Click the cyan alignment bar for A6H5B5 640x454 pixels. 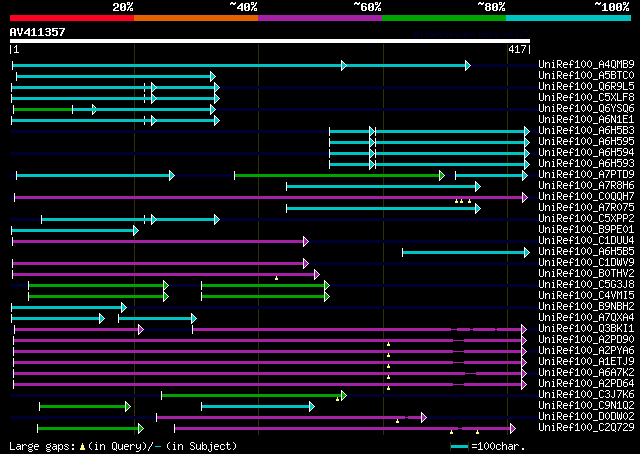466,253
